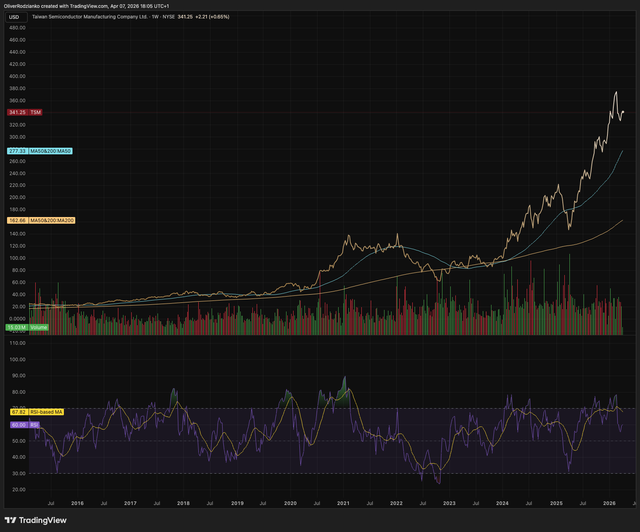Screen dimensions: 640x532
Task: Click the 360.00 price axis value
Action: click(17, 100)
